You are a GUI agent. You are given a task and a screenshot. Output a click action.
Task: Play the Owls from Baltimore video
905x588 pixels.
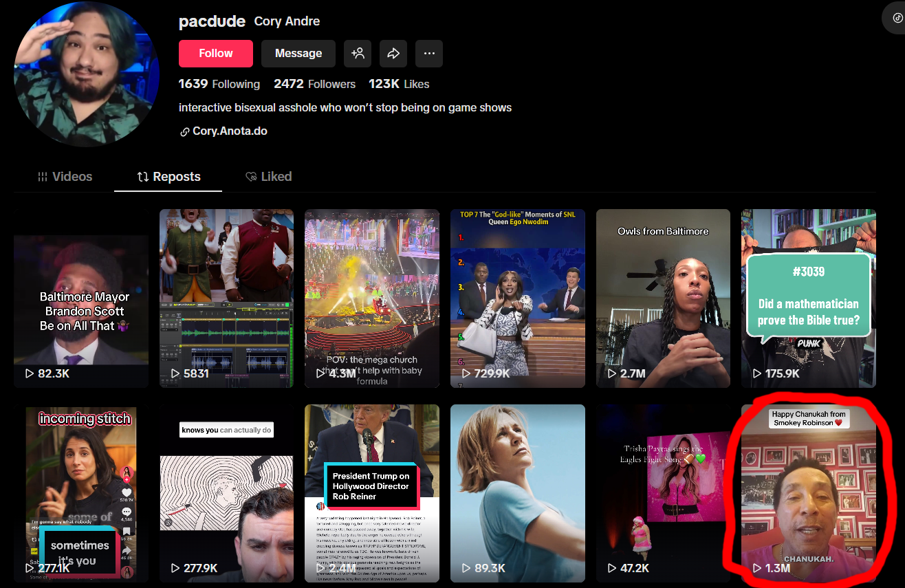(663, 298)
